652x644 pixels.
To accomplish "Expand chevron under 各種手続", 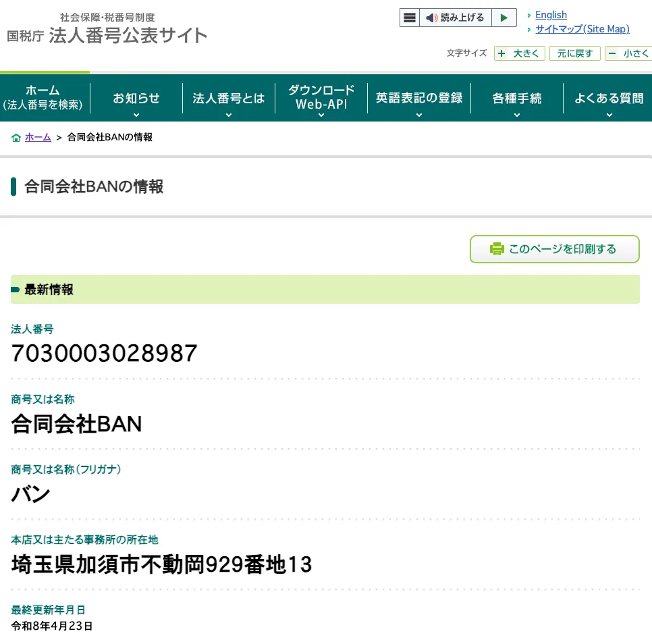I will pyautogui.click(x=517, y=115).
